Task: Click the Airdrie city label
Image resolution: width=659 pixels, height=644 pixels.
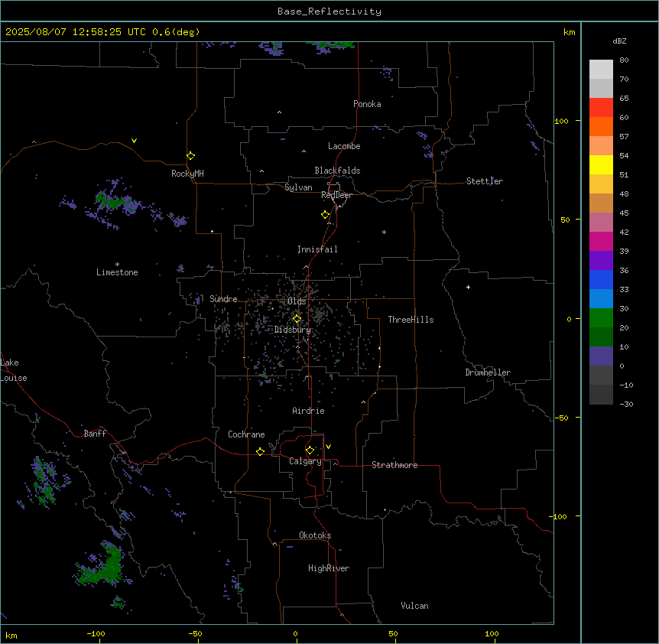Action: [308, 411]
